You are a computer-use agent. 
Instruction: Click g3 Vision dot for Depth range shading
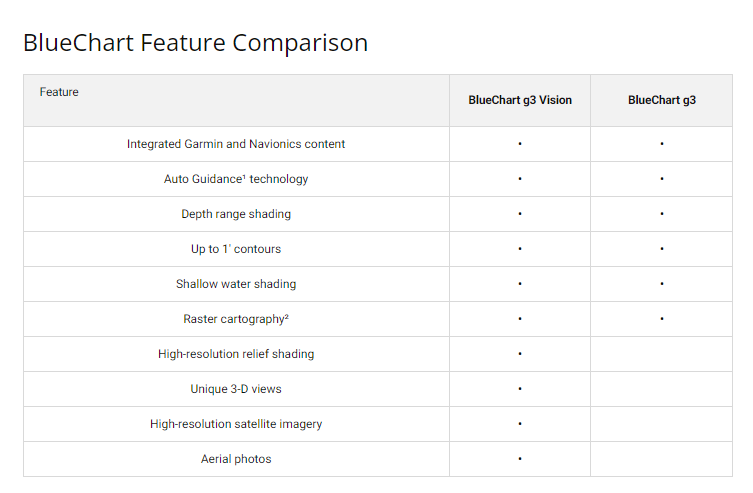520,214
